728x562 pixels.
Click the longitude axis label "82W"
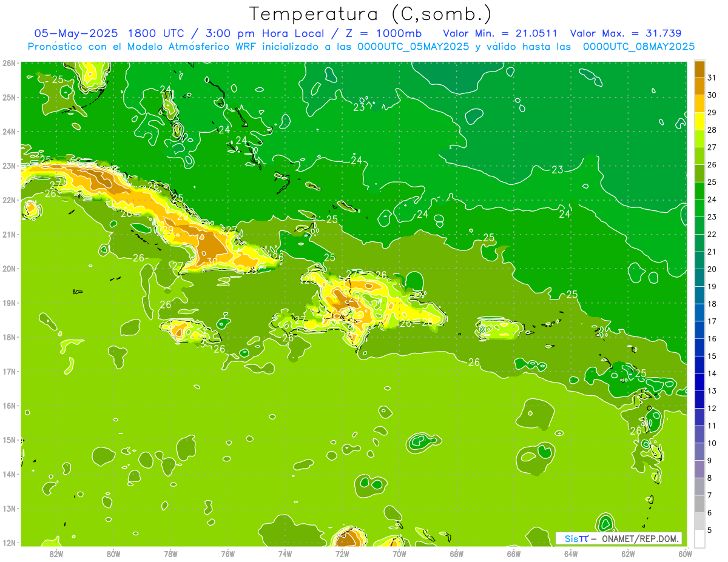(x=56, y=554)
